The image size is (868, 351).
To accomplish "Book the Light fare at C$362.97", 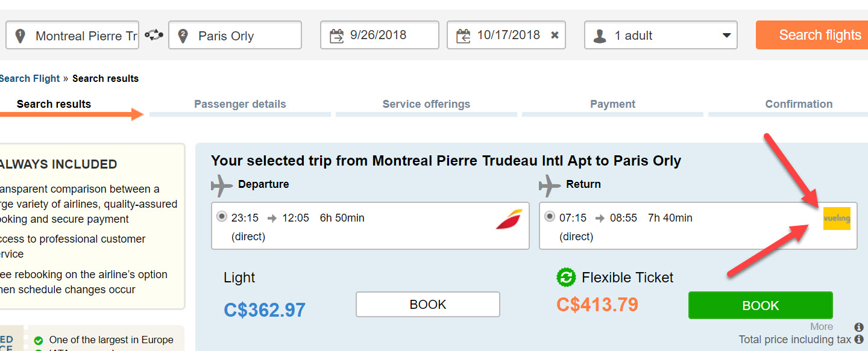I will pos(427,305).
